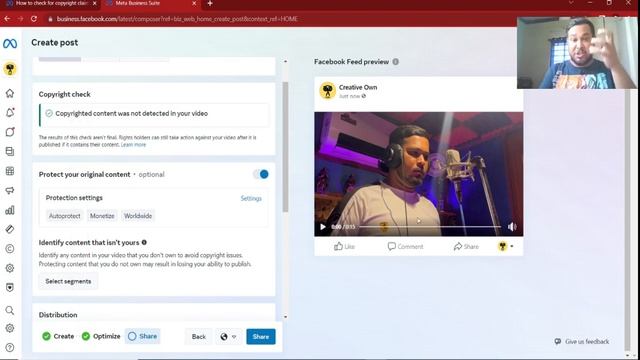
Task: Open Planner calendar grid icon in sidebar
Action: (x=10, y=171)
